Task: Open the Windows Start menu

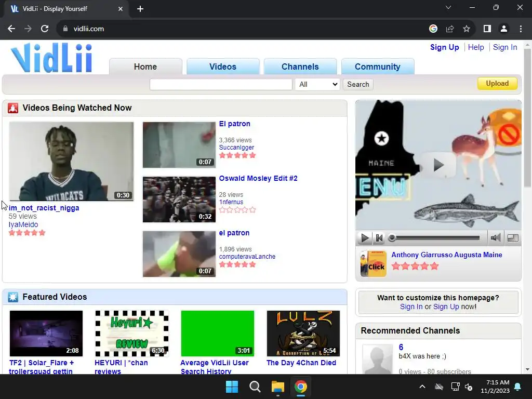Action: pos(232,387)
